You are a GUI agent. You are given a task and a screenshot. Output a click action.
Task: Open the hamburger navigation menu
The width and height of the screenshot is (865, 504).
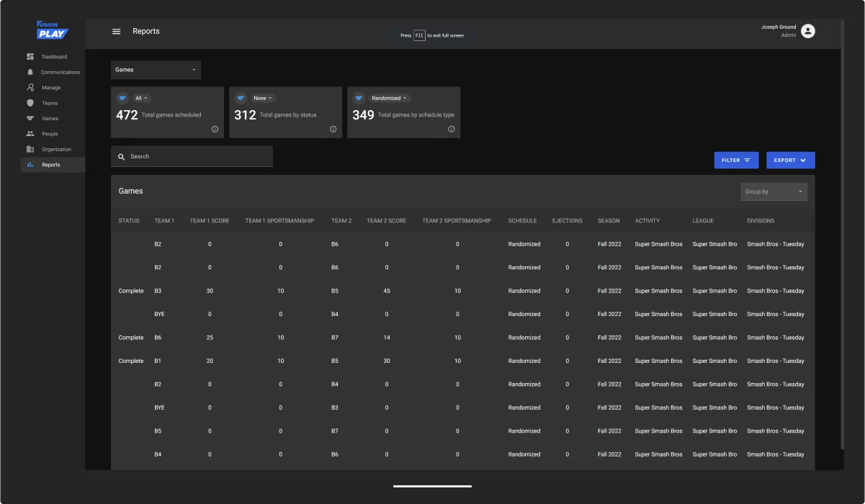(x=116, y=31)
